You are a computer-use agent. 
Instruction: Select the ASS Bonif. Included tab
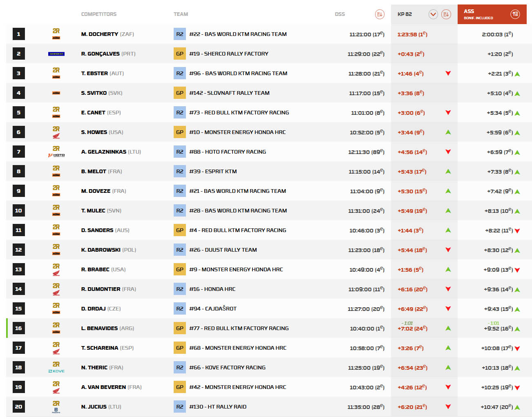pyautogui.click(x=478, y=14)
